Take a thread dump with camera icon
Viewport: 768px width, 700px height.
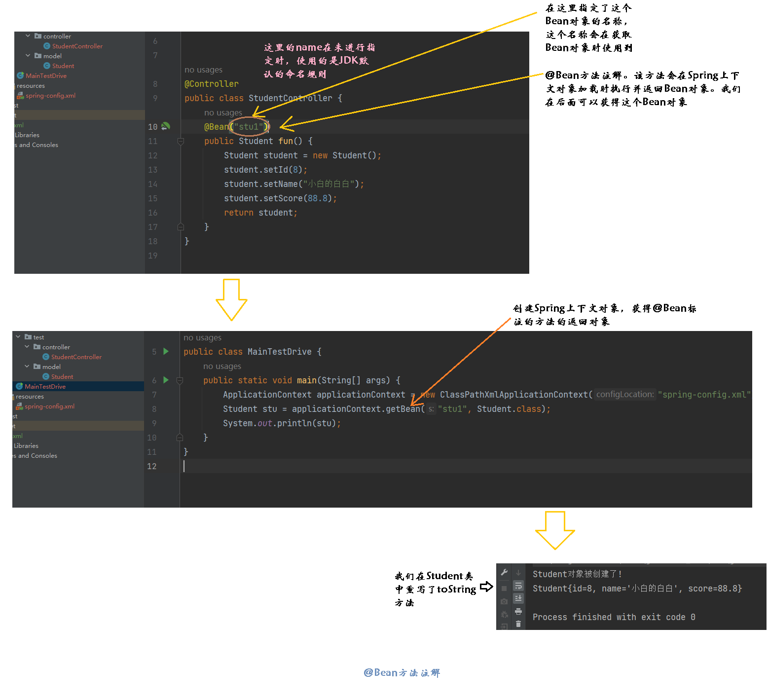[x=504, y=601]
